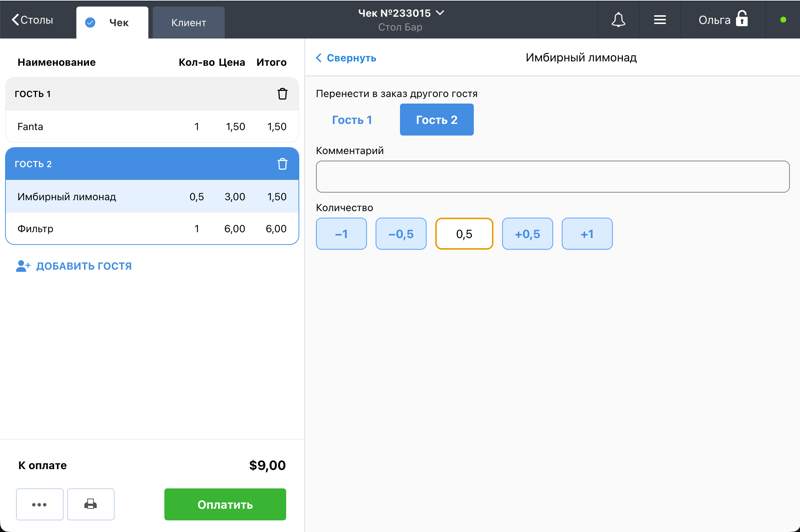Click the 3,00 price of Имбирный лимонад

coord(235,196)
